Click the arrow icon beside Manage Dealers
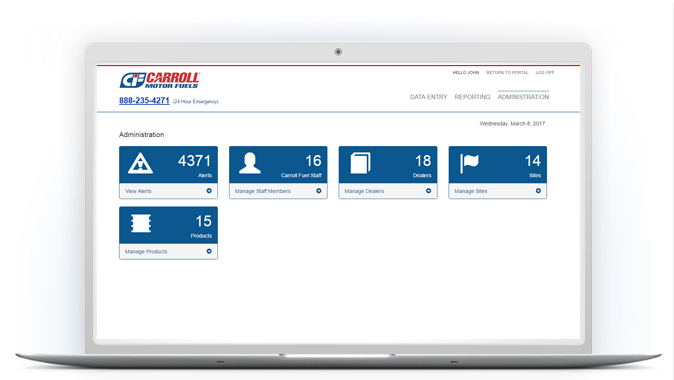Screen dimensions: 674x380 [x=429, y=191]
